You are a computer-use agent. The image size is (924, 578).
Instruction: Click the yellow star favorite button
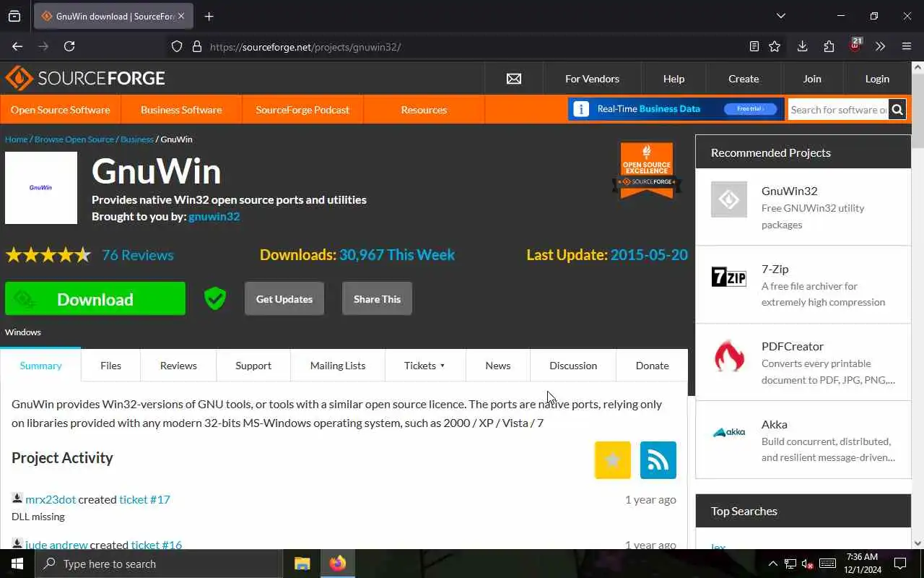[613, 460]
